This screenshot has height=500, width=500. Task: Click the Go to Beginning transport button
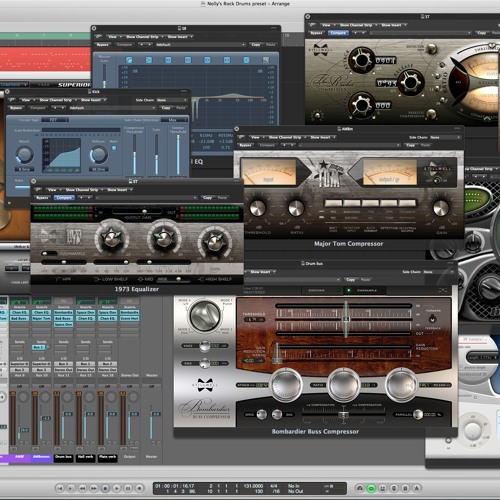(x=60, y=488)
